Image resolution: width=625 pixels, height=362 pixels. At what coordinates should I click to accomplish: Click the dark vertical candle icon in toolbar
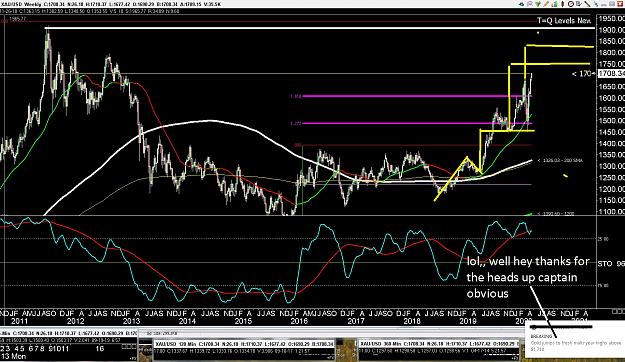[562, 4]
